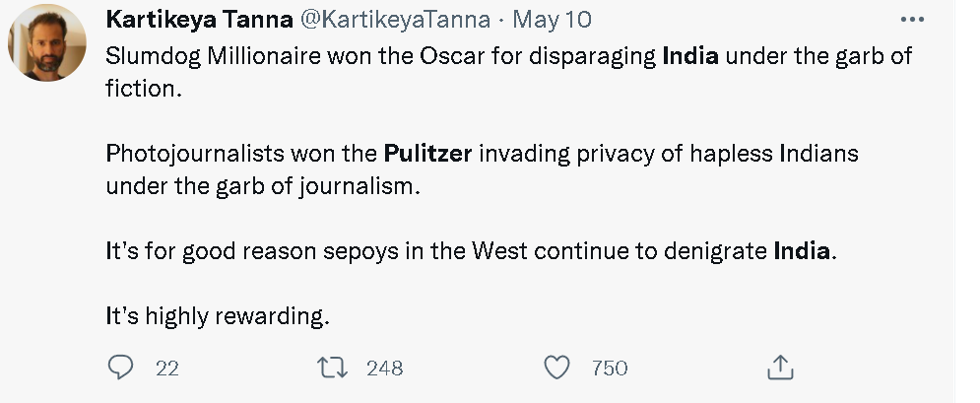Viewport: 980px width, 403px height.
Task: Like the tweet with the heart icon
Action: pyautogui.click(x=557, y=368)
